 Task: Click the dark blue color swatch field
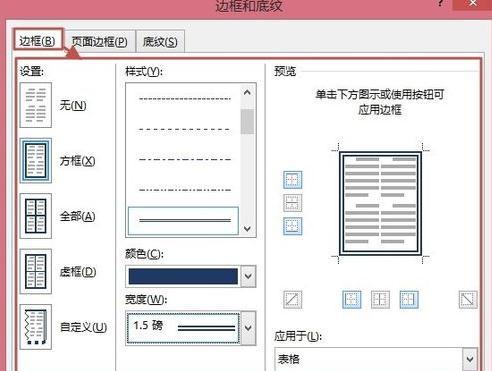tap(183, 276)
